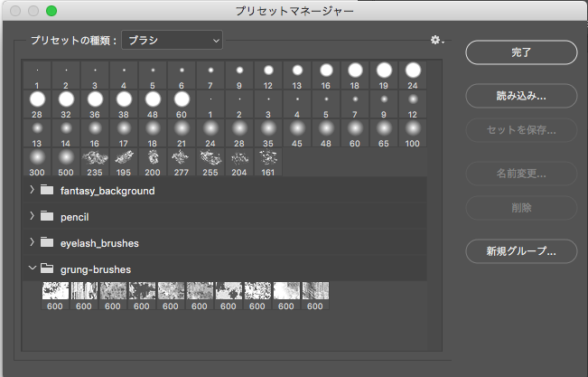Expand the fantasy_background group chevron

[33, 191]
